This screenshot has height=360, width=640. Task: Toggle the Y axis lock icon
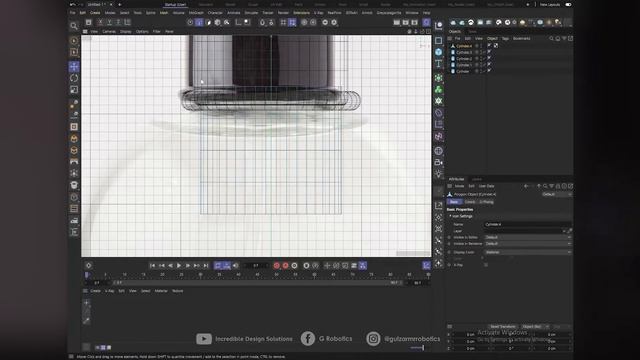pos(109,22)
